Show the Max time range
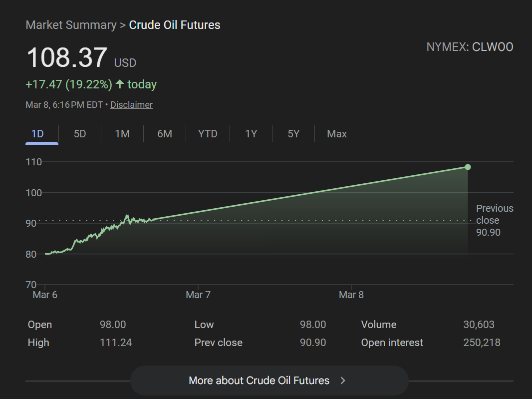532x399 pixels. tap(337, 134)
